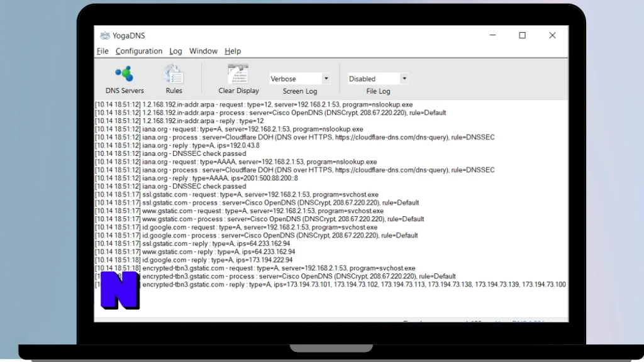Select iana.org reply ips=2001:500:88:200::8 line
The image size is (644, 362).
(x=196, y=178)
